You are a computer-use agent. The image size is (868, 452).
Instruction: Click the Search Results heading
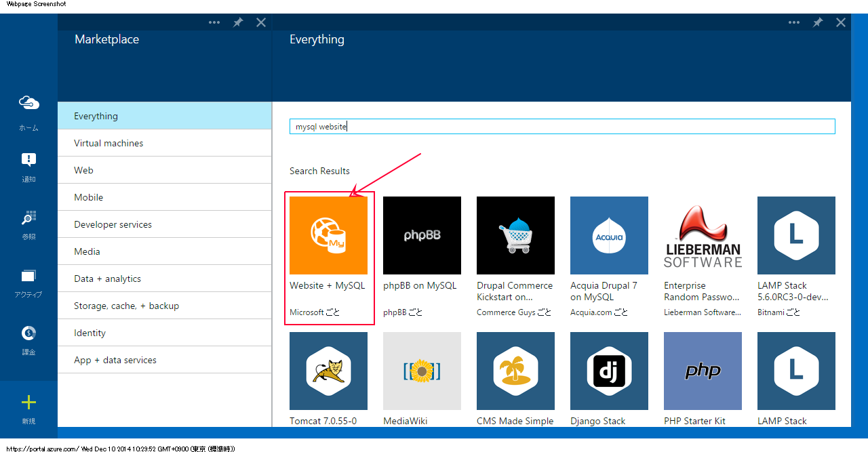[x=320, y=171]
